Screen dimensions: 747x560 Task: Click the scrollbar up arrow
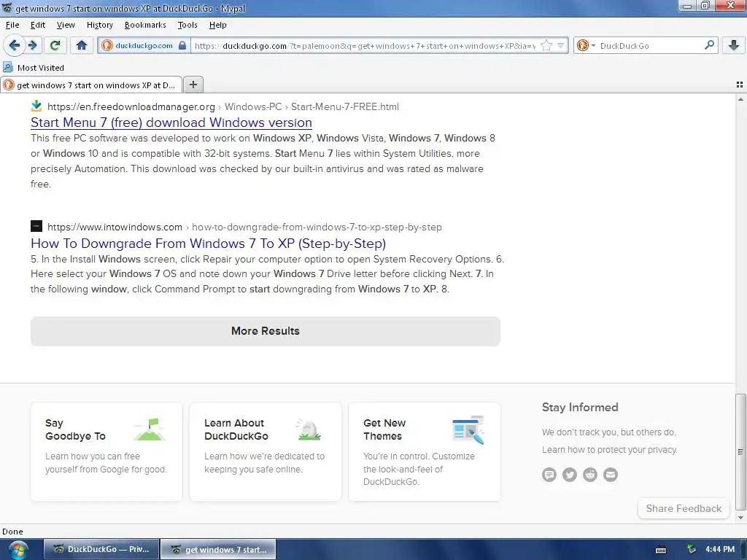(740, 99)
